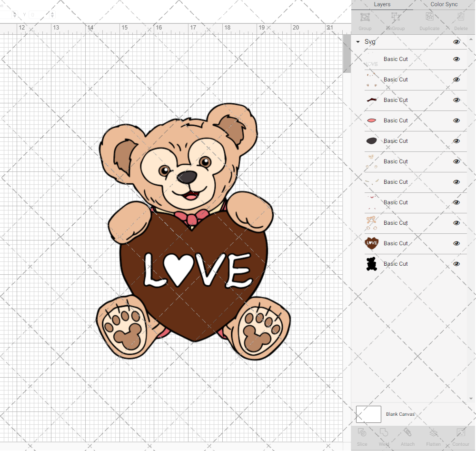Click the Y position input field
Image resolution: width=476 pixels, height=451 pixels.
coord(40,15)
